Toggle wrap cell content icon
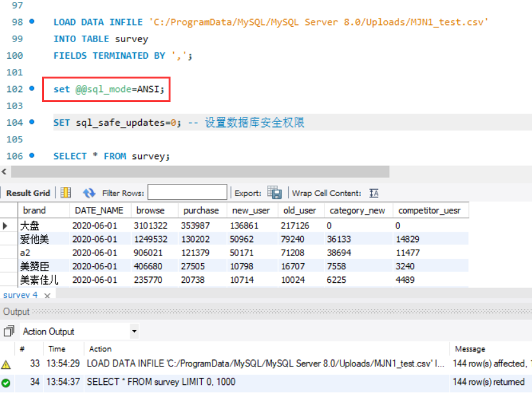Viewport: 532px width, 406px height. click(374, 193)
